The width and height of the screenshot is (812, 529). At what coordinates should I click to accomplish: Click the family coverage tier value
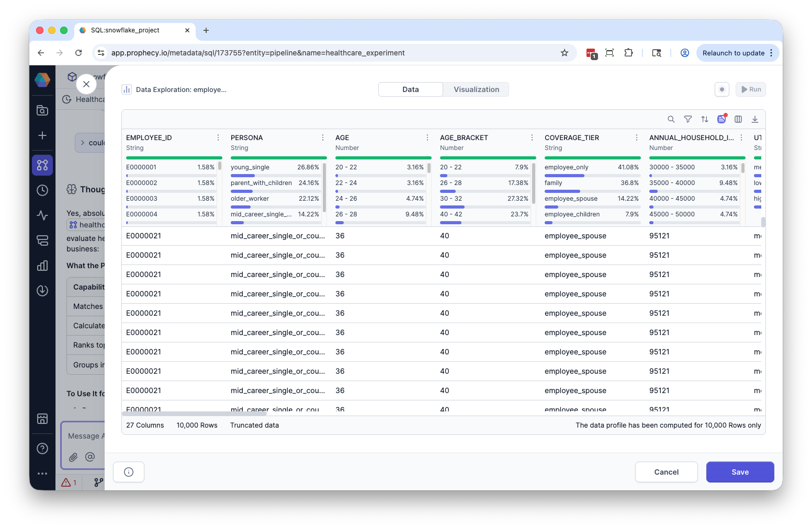tap(554, 183)
